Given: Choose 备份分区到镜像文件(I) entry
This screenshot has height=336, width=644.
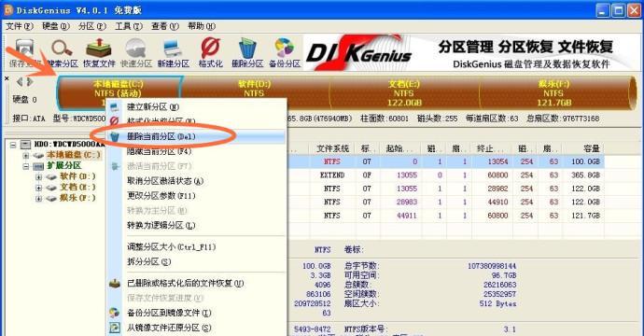Looking at the screenshot, I should [196, 313].
